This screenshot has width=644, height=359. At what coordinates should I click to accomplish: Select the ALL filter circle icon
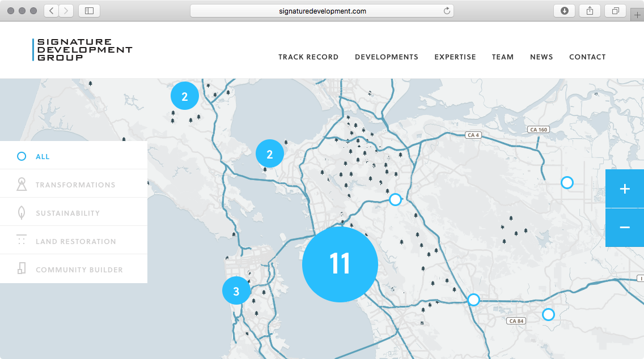point(22,156)
